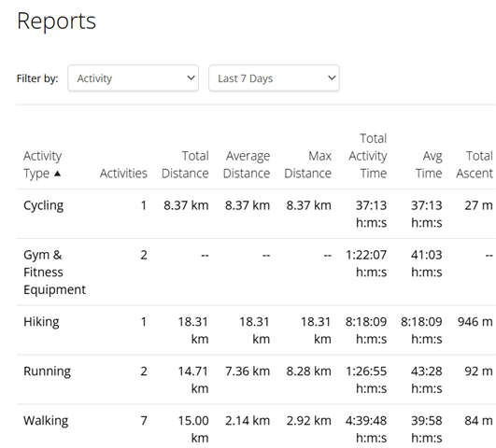Select the Running activity row

pos(256,380)
